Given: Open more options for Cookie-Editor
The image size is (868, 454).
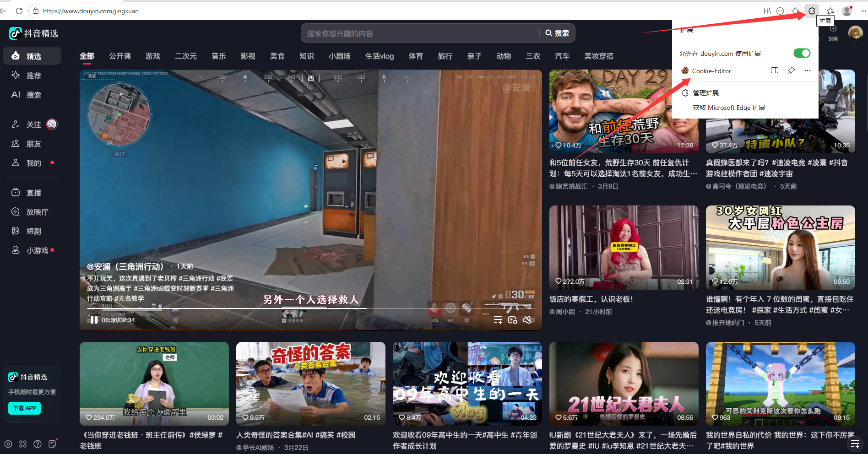Looking at the screenshot, I should point(807,70).
